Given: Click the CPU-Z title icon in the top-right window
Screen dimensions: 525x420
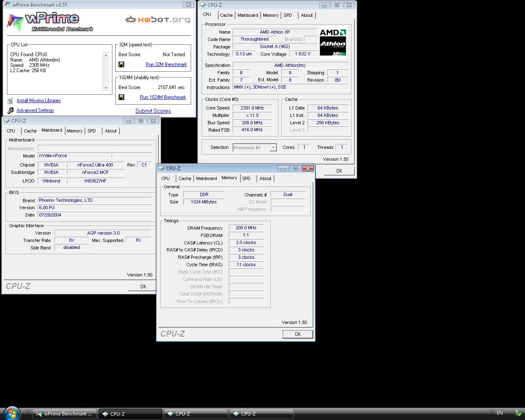Looking at the screenshot, I should (x=203, y=5).
